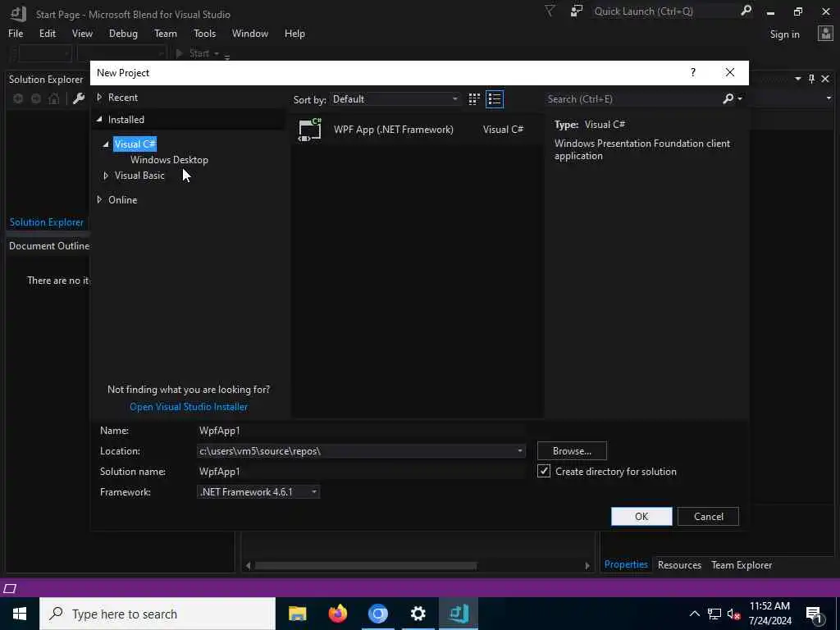Open the Sort by Default dropdown

point(395,99)
